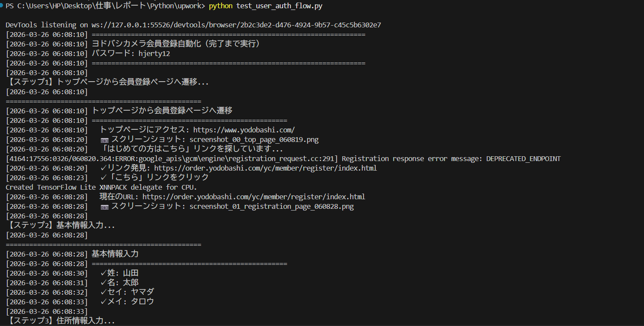
Task: Click the checkmark before セイ: ヤマダ
Action: pos(103,292)
